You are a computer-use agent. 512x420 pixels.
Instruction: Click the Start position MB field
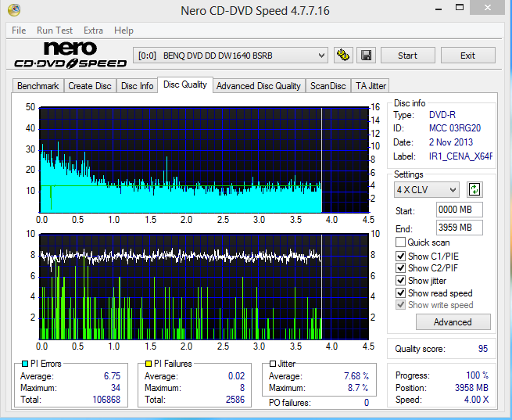tap(460, 210)
